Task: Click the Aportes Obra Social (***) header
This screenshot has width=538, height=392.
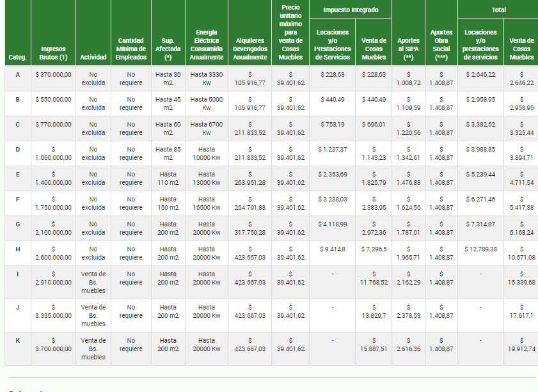Action: [441, 45]
